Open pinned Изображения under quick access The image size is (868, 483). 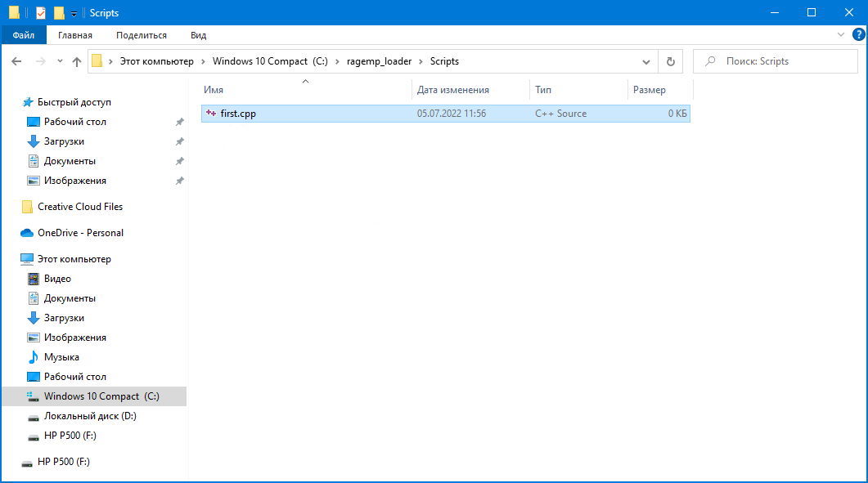75,181
